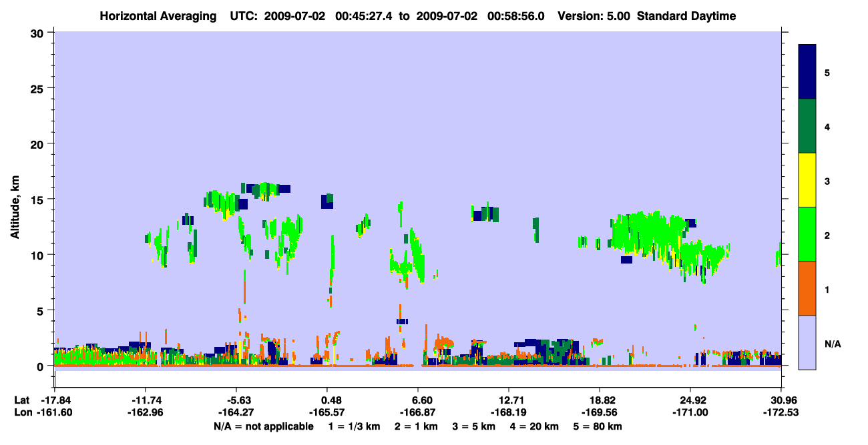Click 'Version: 5.00' in the title
Image resolution: width=868 pixels, height=445 pixels.
coord(594,16)
